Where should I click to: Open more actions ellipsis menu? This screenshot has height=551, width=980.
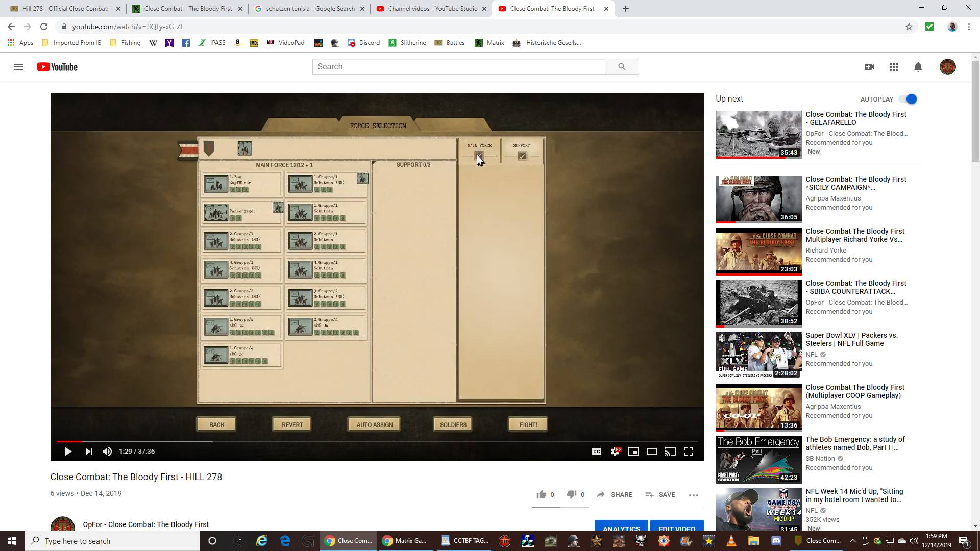pos(693,495)
